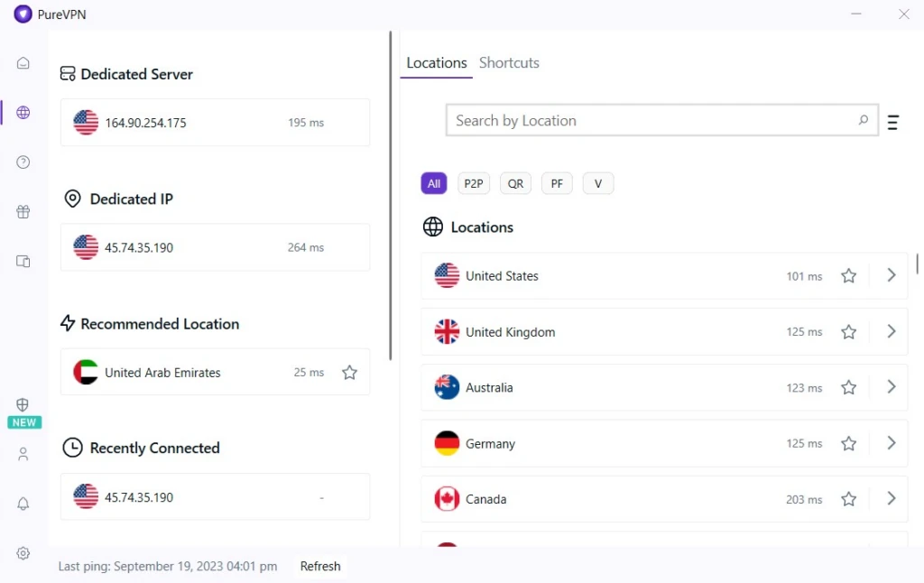Click the Search by Location field
Viewport: 924px width, 583px height.
[x=661, y=120]
